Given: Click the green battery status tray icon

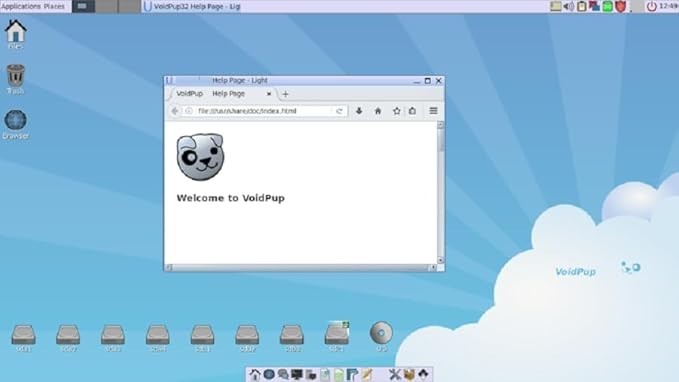Looking at the screenshot, I should click(x=608, y=6).
